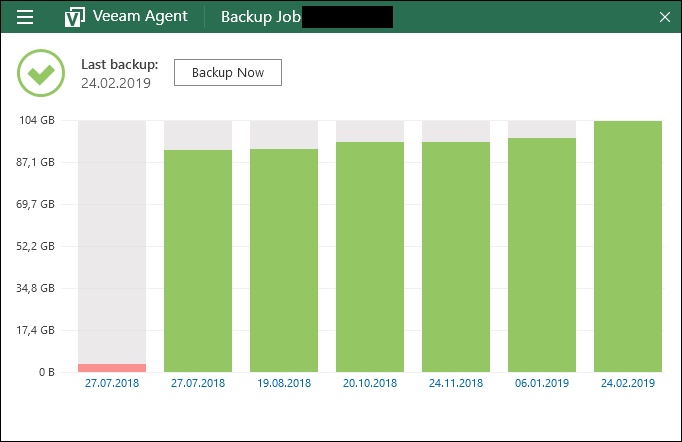
Task: Click the green success checkmark status icon
Action: tap(41, 73)
